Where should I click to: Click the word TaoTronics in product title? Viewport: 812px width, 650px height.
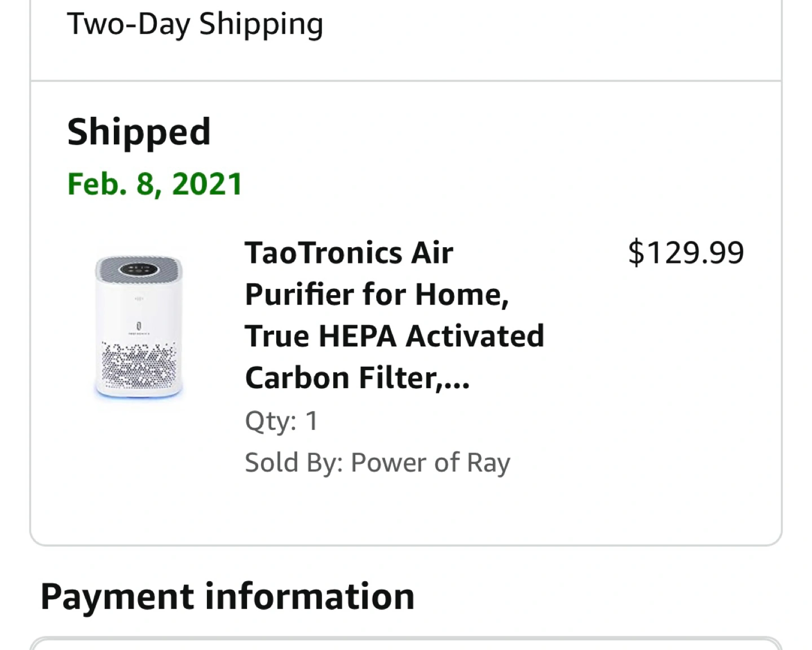pyautogui.click(x=324, y=252)
